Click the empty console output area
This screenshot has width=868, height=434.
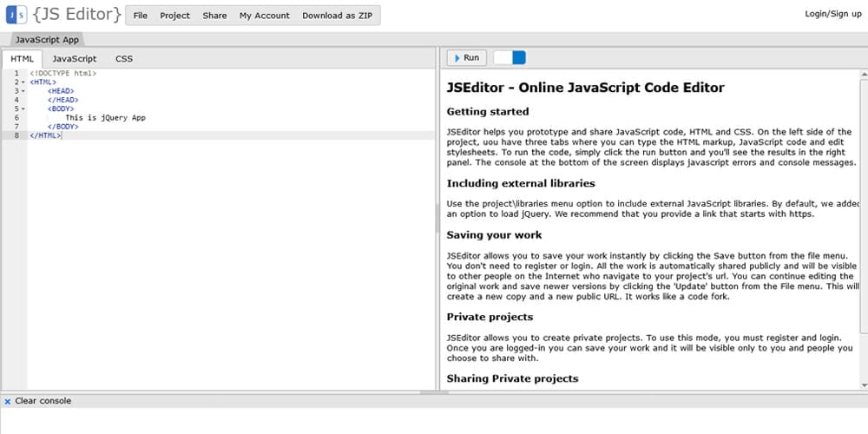[x=434, y=421]
